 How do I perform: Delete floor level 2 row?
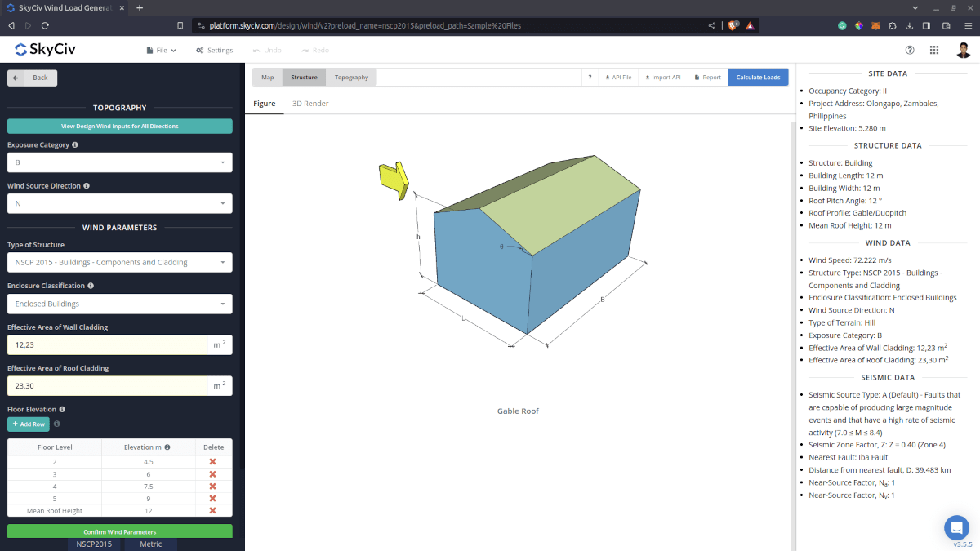tap(212, 462)
